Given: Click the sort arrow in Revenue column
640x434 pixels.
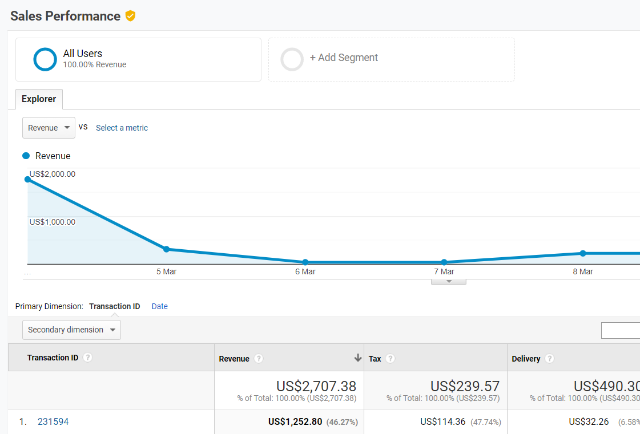Looking at the screenshot, I should point(357,358).
